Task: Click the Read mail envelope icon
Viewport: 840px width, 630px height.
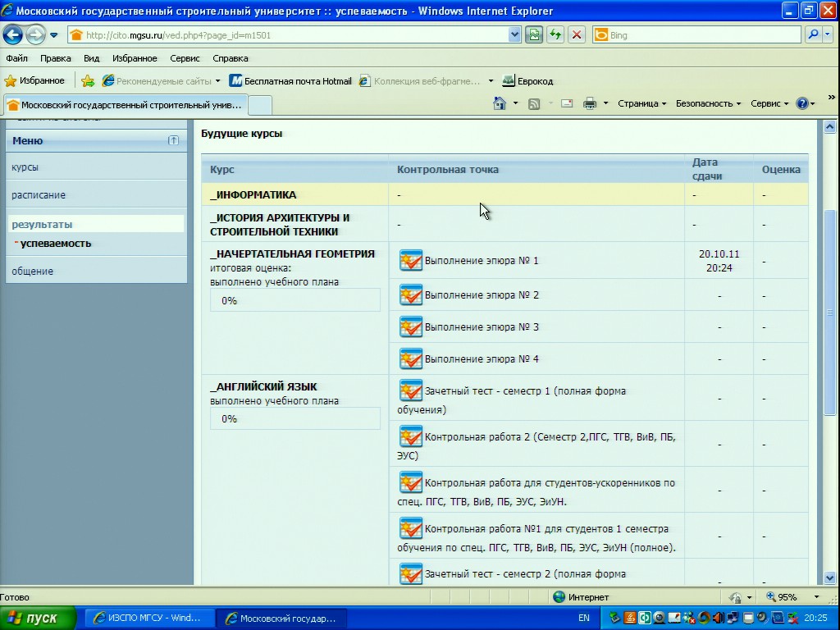Action: click(x=567, y=104)
